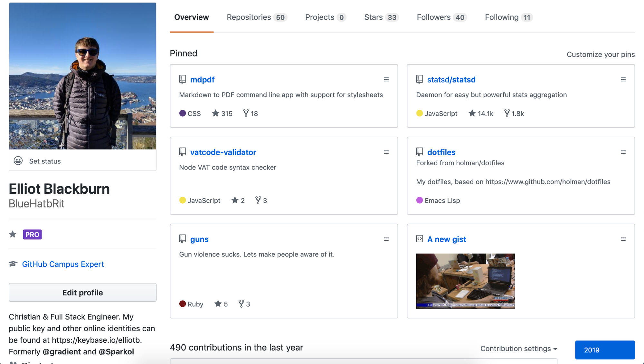Grab the reorder handle on mdpdf card
The image size is (644, 364).
(386, 80)
